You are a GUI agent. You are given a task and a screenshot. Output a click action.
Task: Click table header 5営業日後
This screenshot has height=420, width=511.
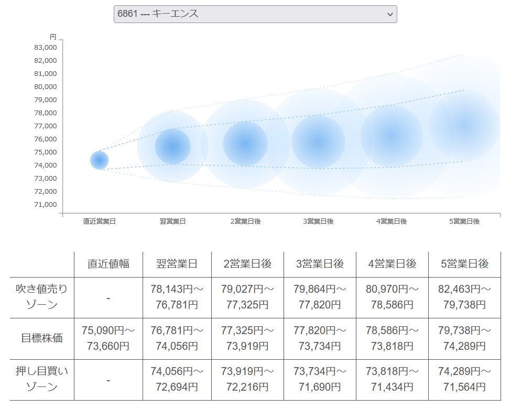coord(464,264)
